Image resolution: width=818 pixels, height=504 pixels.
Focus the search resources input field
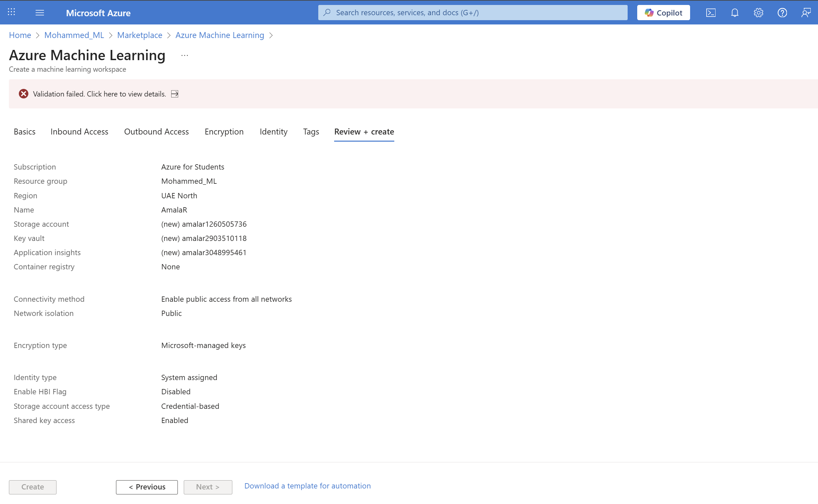473,13
